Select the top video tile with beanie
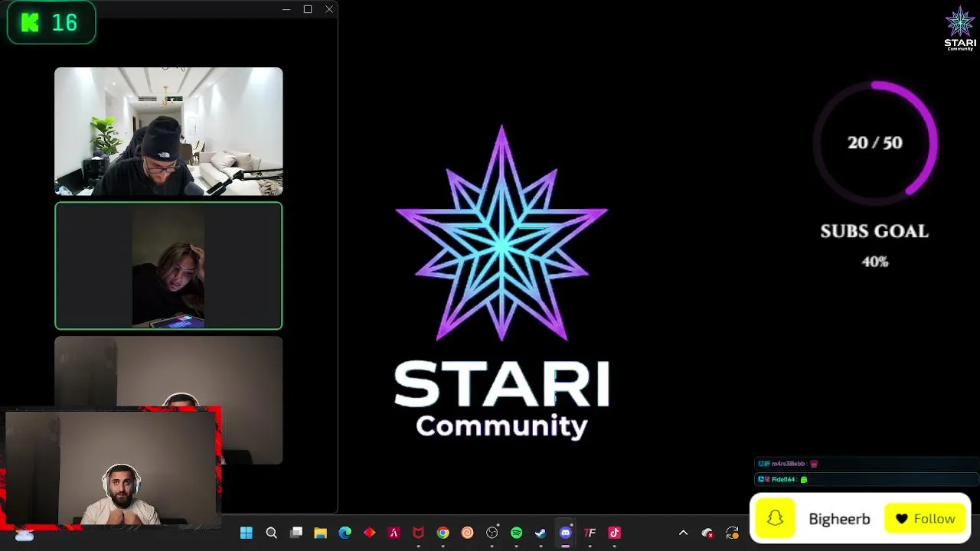 coord(168,132)
